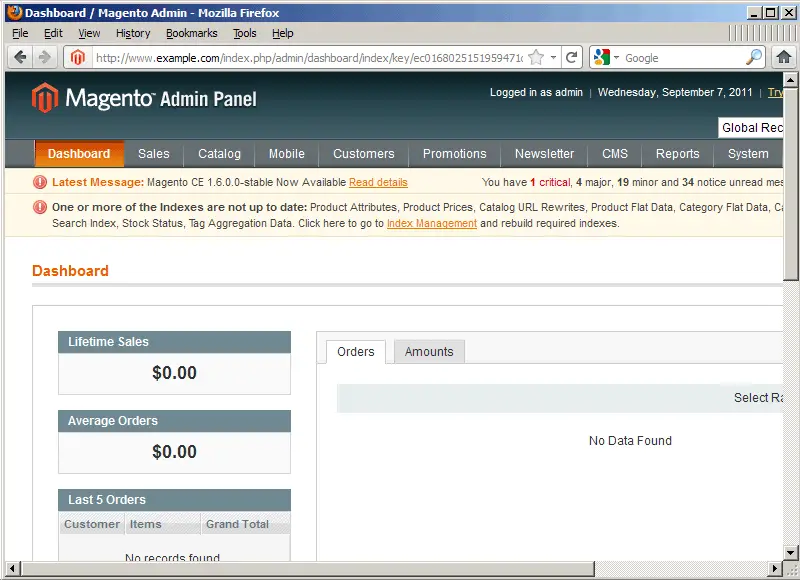
Task: Bookmark this page with the star icon
Action: 536,57
